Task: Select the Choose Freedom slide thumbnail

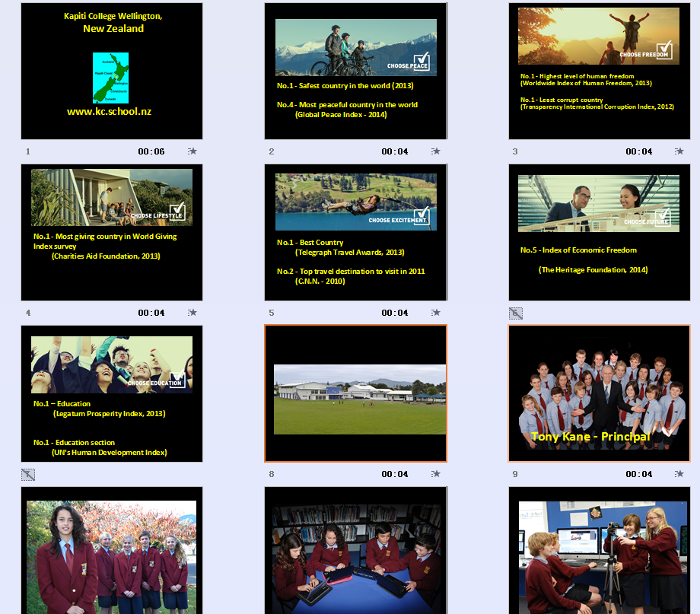Action: click(x=599, y=71)
